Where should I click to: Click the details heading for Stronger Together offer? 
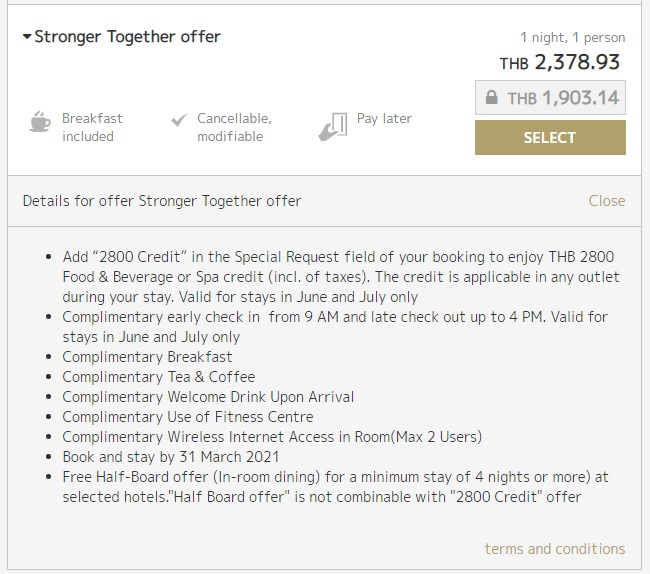162,200
